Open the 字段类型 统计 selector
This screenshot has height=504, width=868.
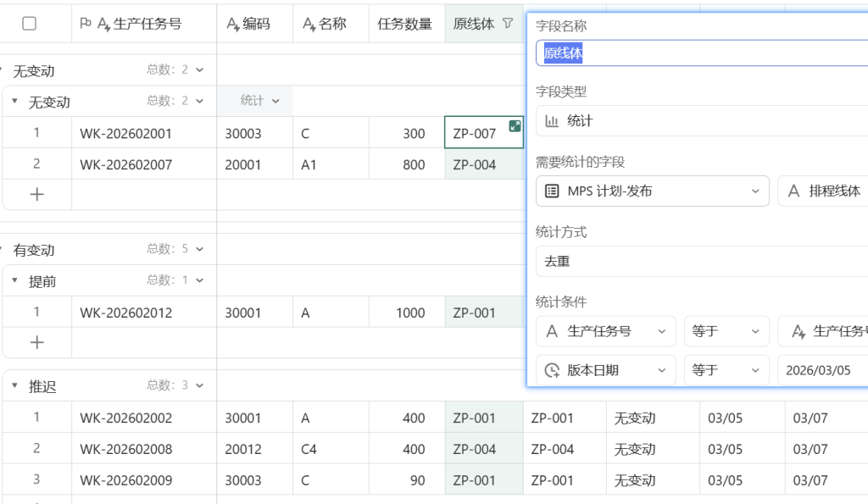click(702, 120)
